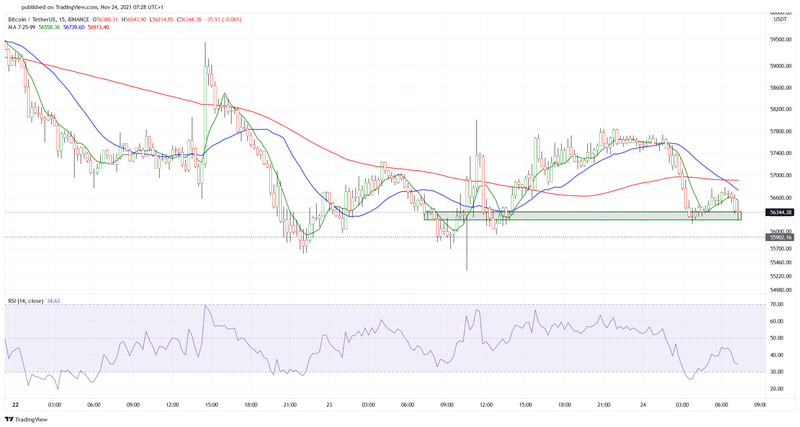Screen dimensions: 800x427
Task: Select the RSI (14, close) indicator legend
Action: click(26, 301)
